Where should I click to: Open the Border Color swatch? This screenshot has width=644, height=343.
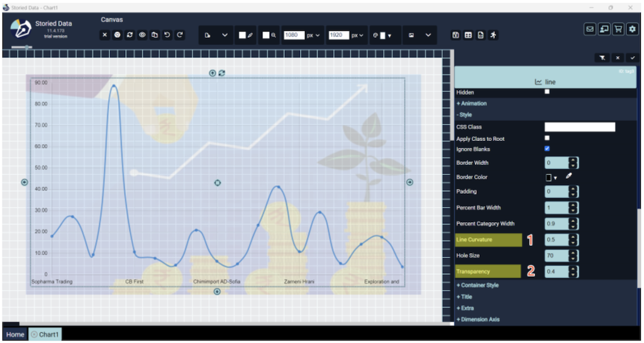coord(551,177)
